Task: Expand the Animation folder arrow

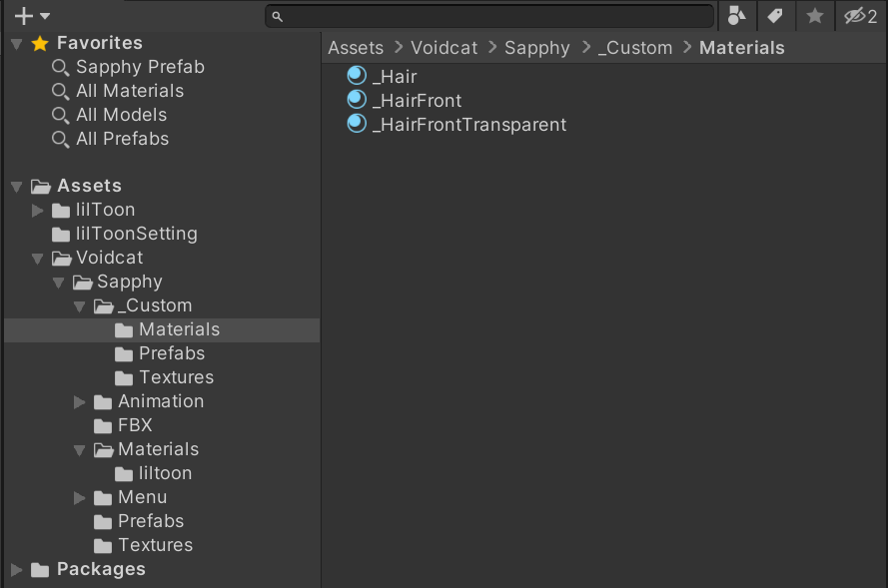Action: pyautogui.click(x=80, y=401)
